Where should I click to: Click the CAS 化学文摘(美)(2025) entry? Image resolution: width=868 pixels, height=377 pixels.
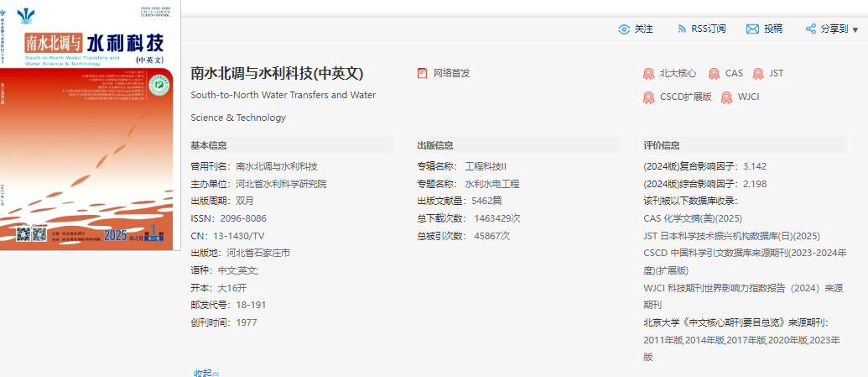click(693, 218)
